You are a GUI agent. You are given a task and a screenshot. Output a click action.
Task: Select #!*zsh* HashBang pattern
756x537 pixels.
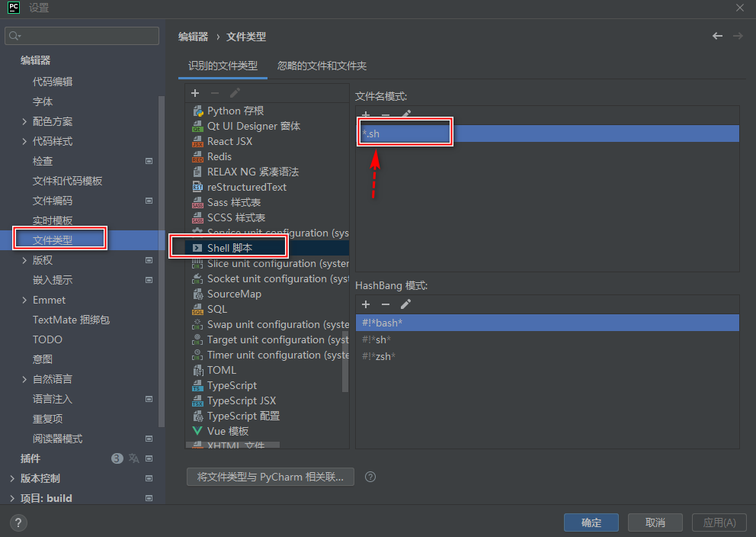click(547, 356)
